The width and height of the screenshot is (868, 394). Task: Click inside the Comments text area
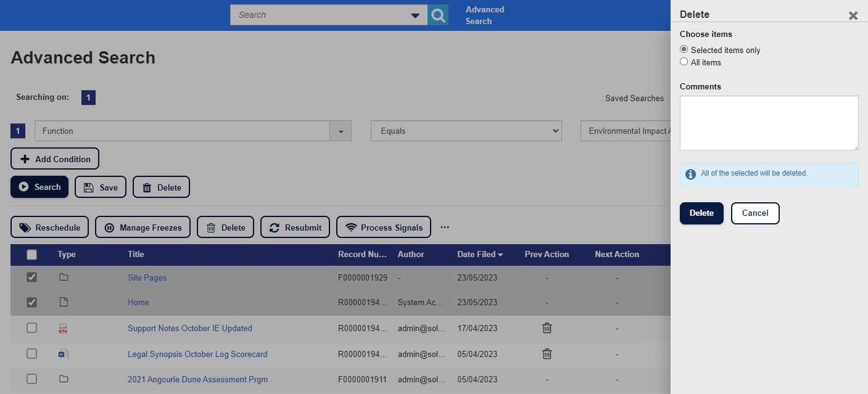[x=769, y=123]
